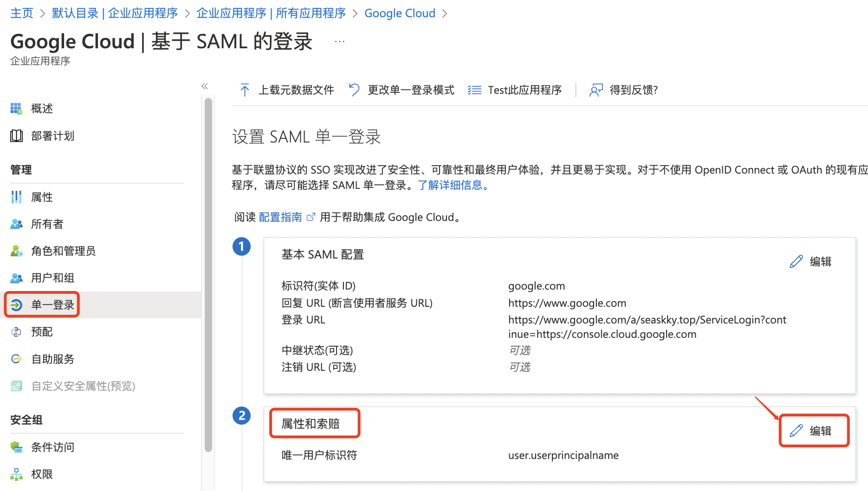The image size is (868, 491).
Task: Open 企业应用程序 | 所有应用程序 breadcrumb
Action: [x=271, y=13]
